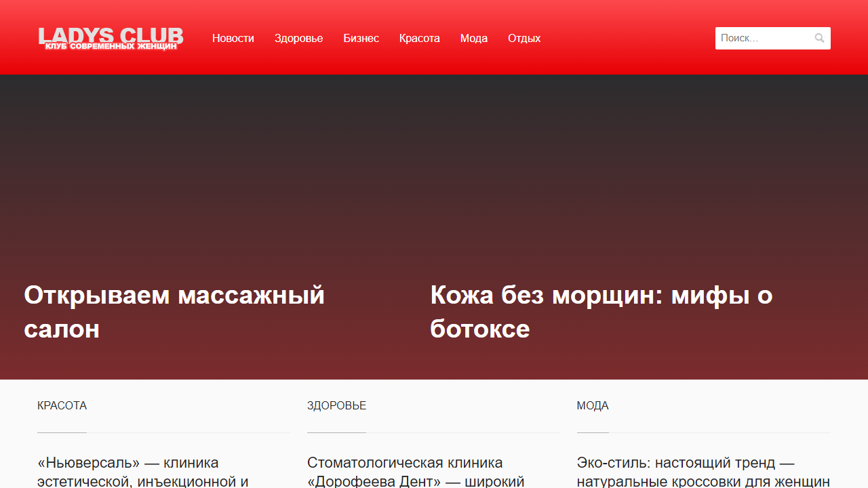The width and height of the screenshot is (868, 488).
Task: Open the Здоровье menu item
Action: coord(298,38)
